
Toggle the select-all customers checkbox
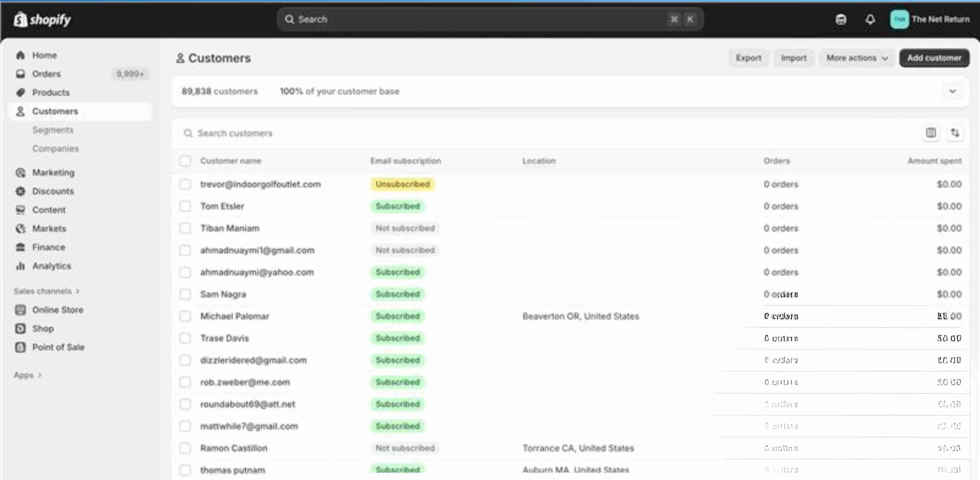[185, 161]
